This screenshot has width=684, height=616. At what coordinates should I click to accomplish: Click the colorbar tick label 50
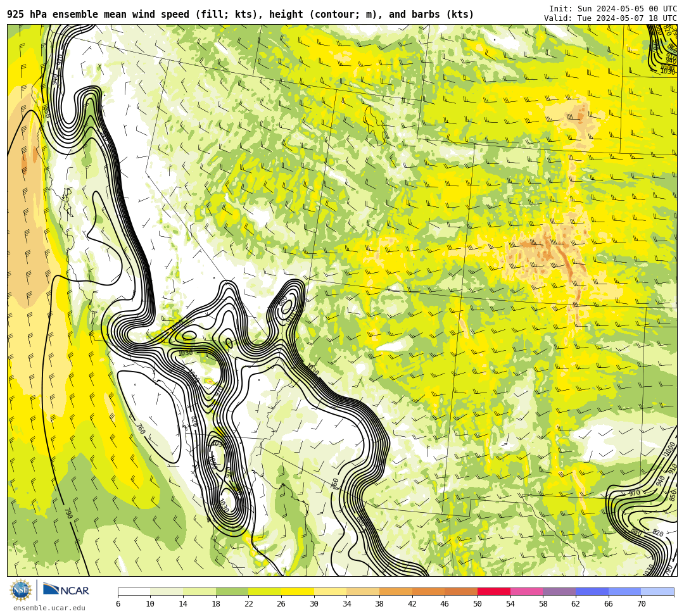pos(478,604)
